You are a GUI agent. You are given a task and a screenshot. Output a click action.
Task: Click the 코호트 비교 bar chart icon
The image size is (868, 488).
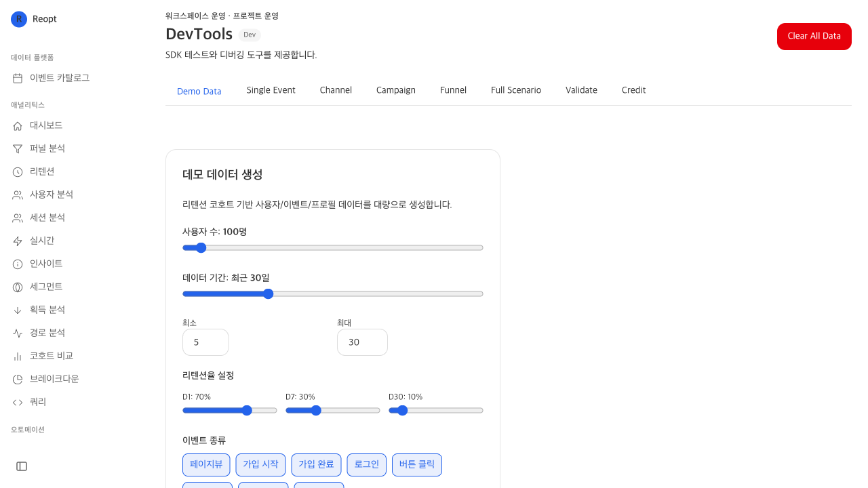(x=18, y=356)
